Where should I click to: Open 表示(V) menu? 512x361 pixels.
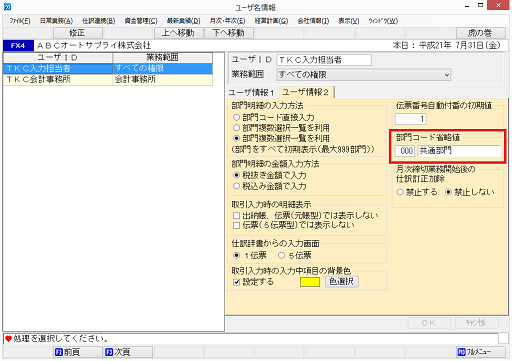point(349,21)
